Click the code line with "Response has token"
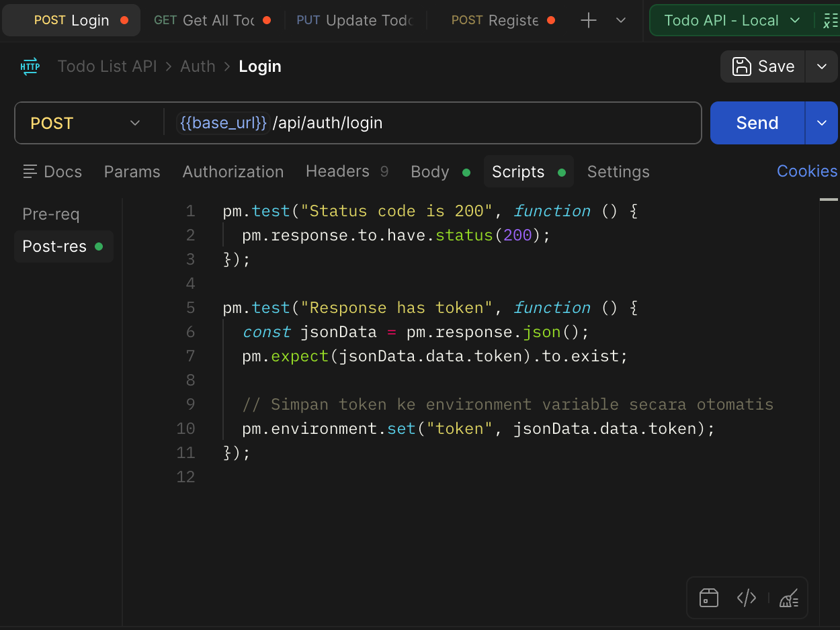This screenshot has height=630, width=840. 430,308
